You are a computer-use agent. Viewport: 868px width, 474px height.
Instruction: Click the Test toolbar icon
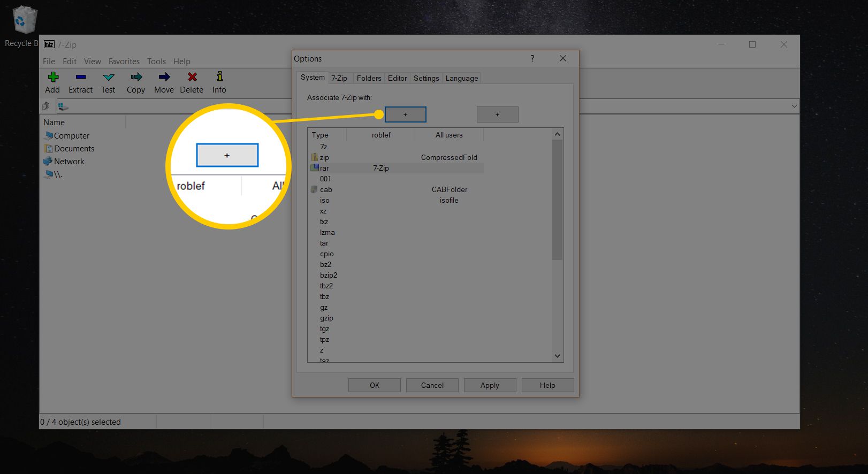(108, 77)
